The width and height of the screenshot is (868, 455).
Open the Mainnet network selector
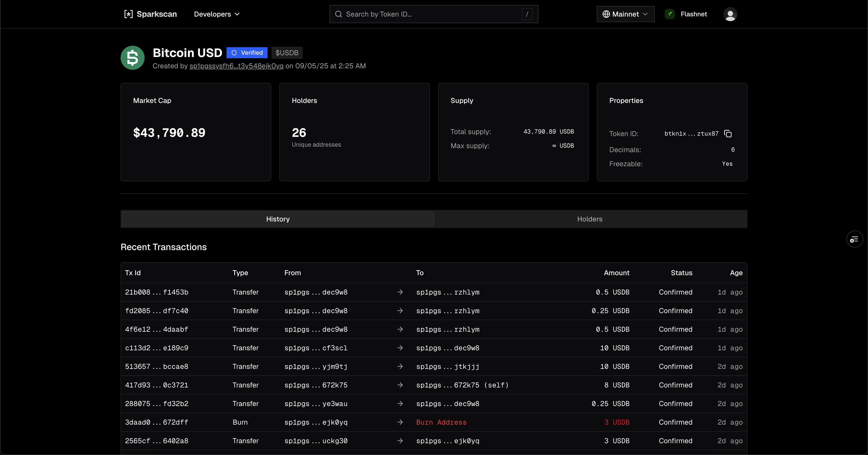pyautogui.click(x=625, y=14)
